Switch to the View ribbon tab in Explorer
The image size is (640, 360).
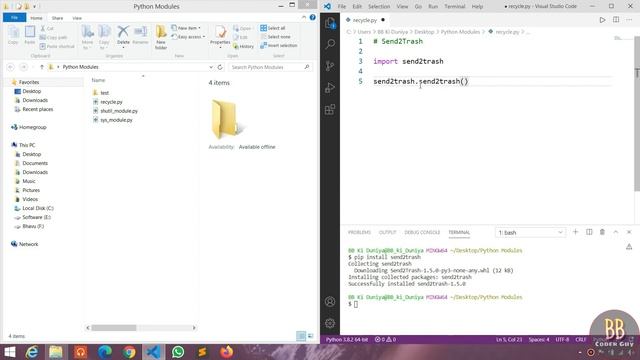tap(77, 18)
